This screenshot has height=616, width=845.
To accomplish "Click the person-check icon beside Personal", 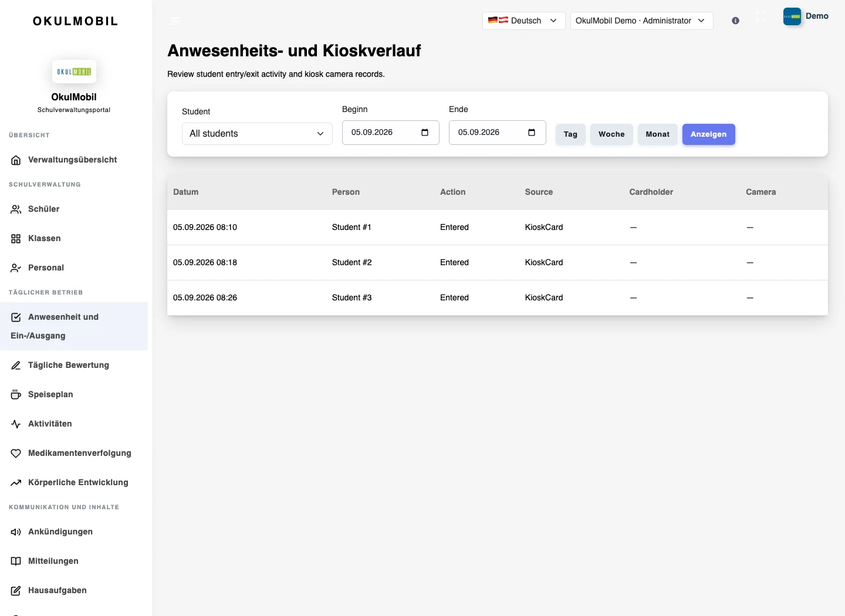I will point(16,268).
